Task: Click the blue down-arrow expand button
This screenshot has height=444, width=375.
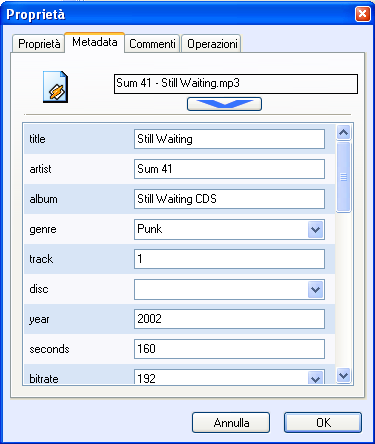Action: 224,104
